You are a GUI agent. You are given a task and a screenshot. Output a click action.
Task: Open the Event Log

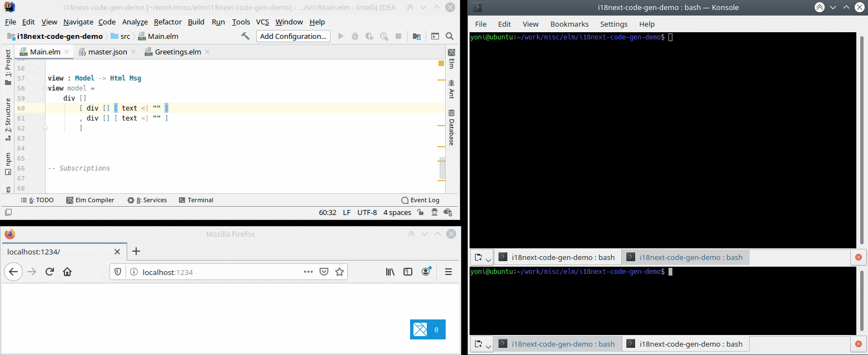tap(420, 200)
